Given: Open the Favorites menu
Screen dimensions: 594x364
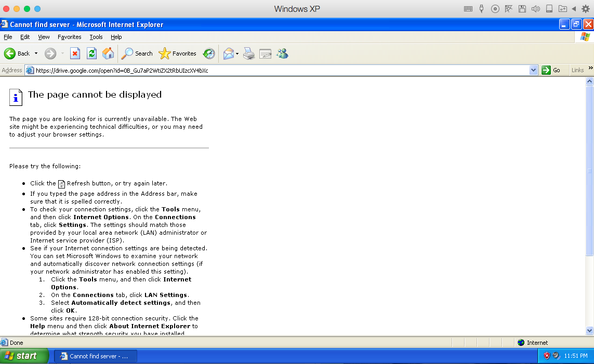Looking at the screenshot, I should [x=69, y=37].
